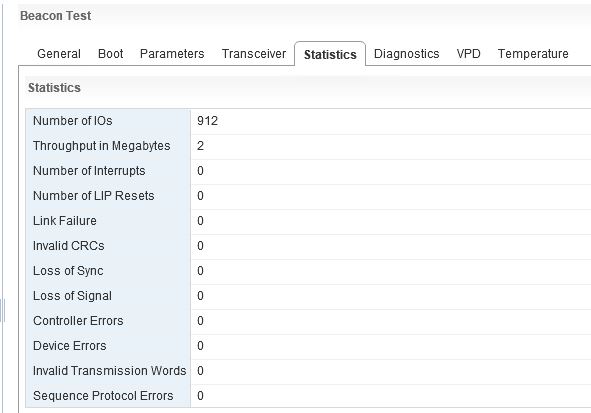Open the VPD tab
Viewport: 591px width, 413px height.
[x=469, y=54]
